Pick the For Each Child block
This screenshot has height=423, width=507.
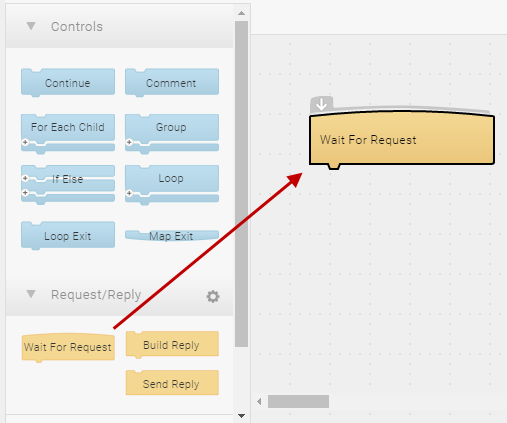point(68,133)
